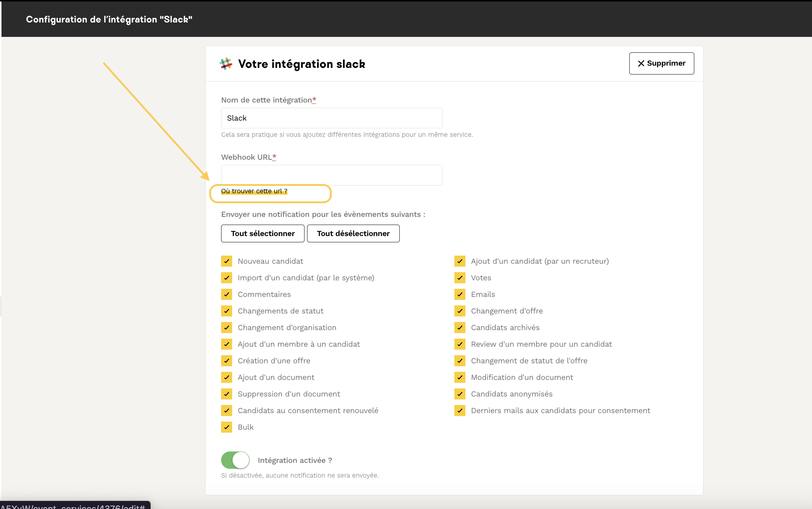Viewport: 812px width, 509px height.
Task: Toggle the Emails checkbox
Action: click(460, 294)
